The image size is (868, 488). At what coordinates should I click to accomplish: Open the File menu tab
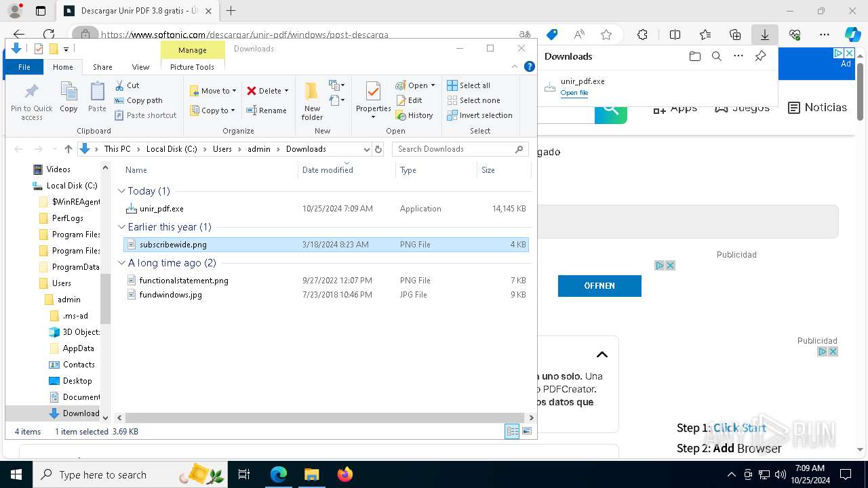(x=24, y=67)
